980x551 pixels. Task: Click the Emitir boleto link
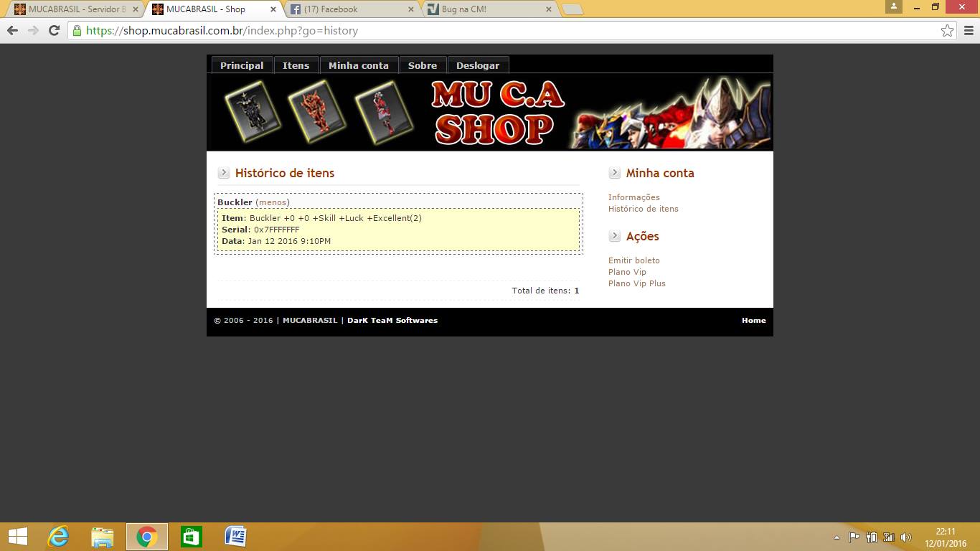(x=633, y=260)
